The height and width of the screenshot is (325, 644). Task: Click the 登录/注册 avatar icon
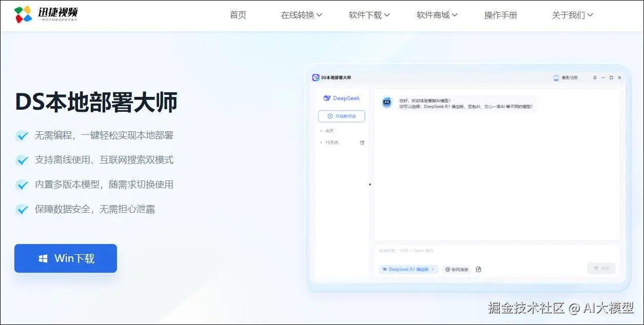[x=556, y=77]
